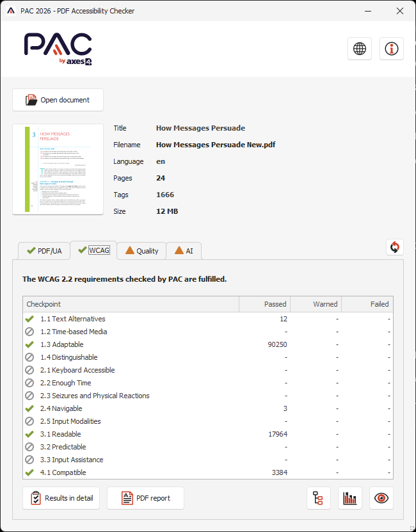Viewport: 416px width, 532px height.
Task: Click the green check beside 1.3 Adaptable
Action: click(x=29, y=344)
